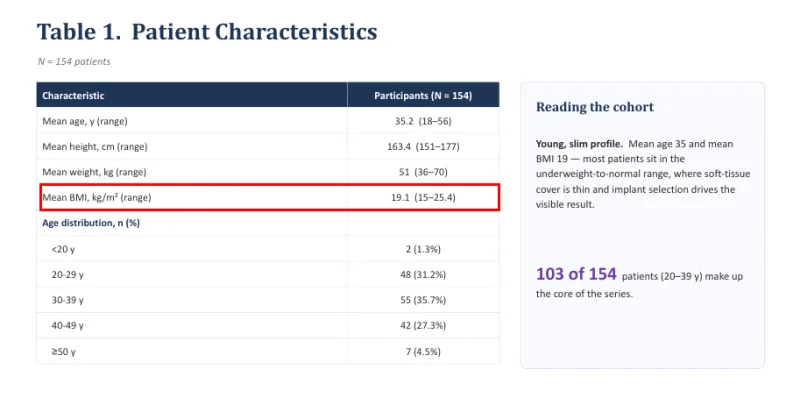Click the title 'Table 1. Patient Characteristics'

pyautogui.click(x=207, y=32)
